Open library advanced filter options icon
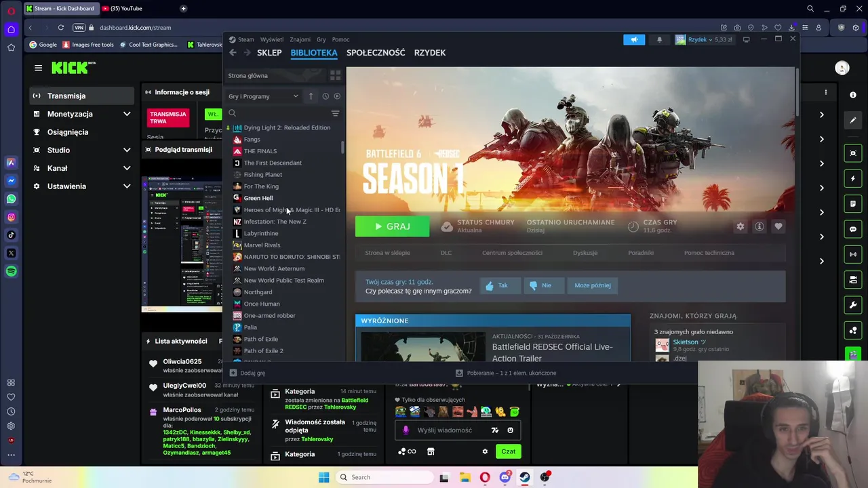The height and width of the screenshot is (488, 868). [335, 113]
